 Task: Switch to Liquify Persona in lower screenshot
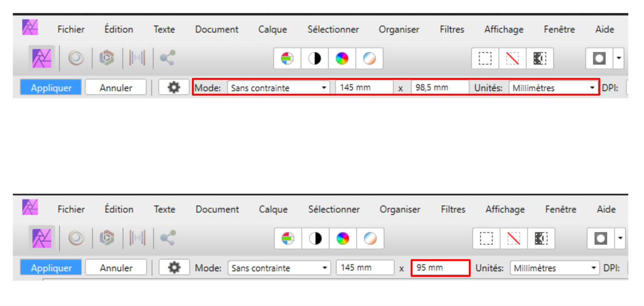76,238
